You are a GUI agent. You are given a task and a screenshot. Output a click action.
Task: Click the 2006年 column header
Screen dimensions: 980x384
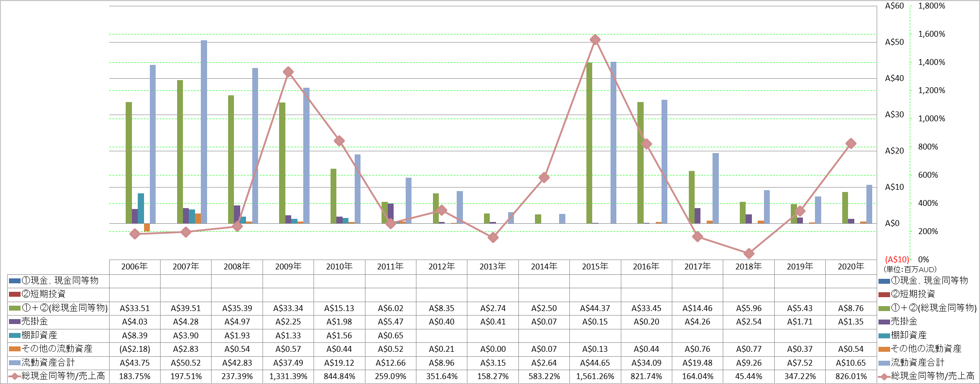pos(135,267)
